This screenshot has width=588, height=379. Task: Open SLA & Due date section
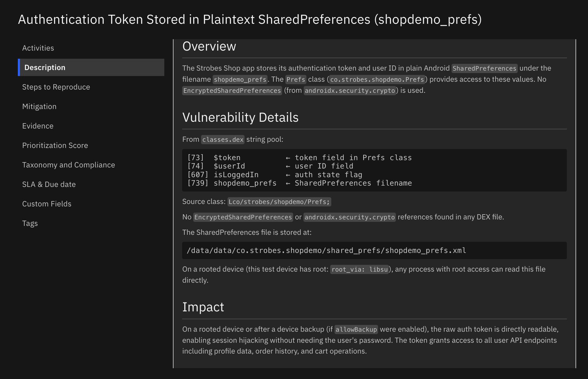click(x=49, y=184)
